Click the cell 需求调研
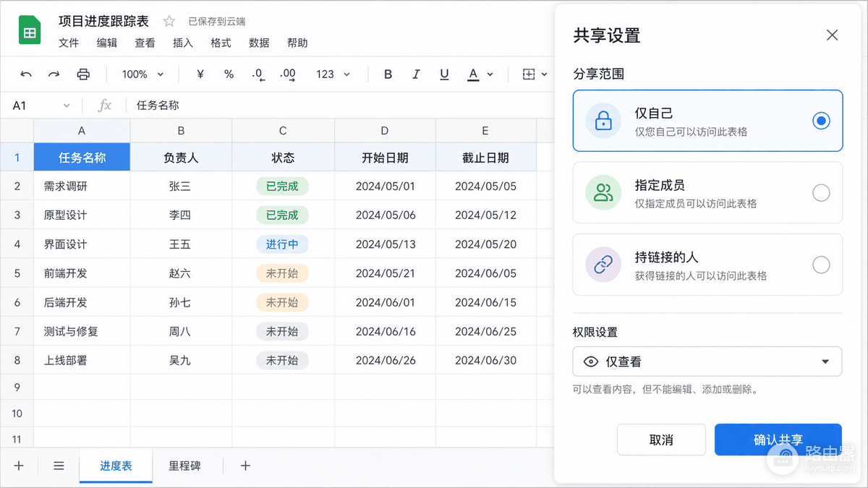Screen dimensions: 868x488 (82, 186)
